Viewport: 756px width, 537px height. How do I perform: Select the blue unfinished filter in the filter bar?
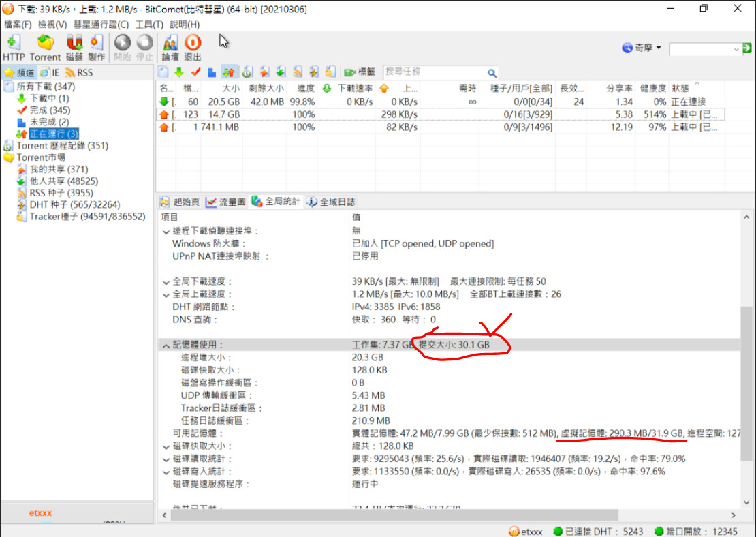click(x=212, y=72)
